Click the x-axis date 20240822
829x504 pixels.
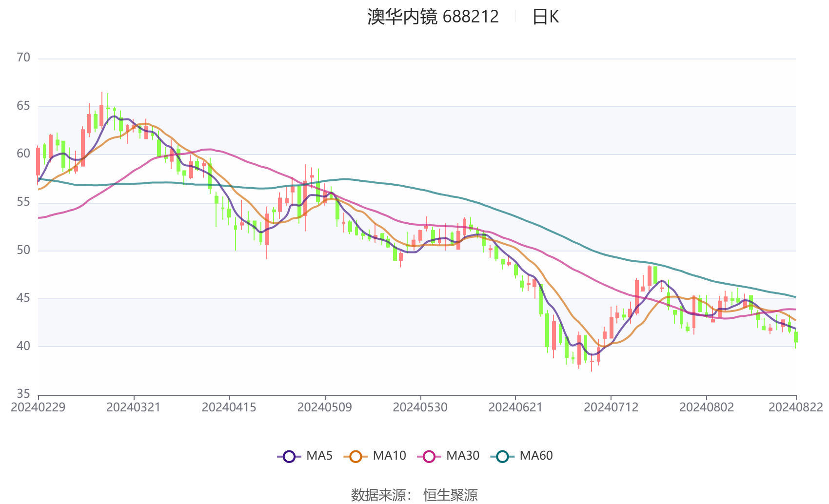(x=796, y=407)
